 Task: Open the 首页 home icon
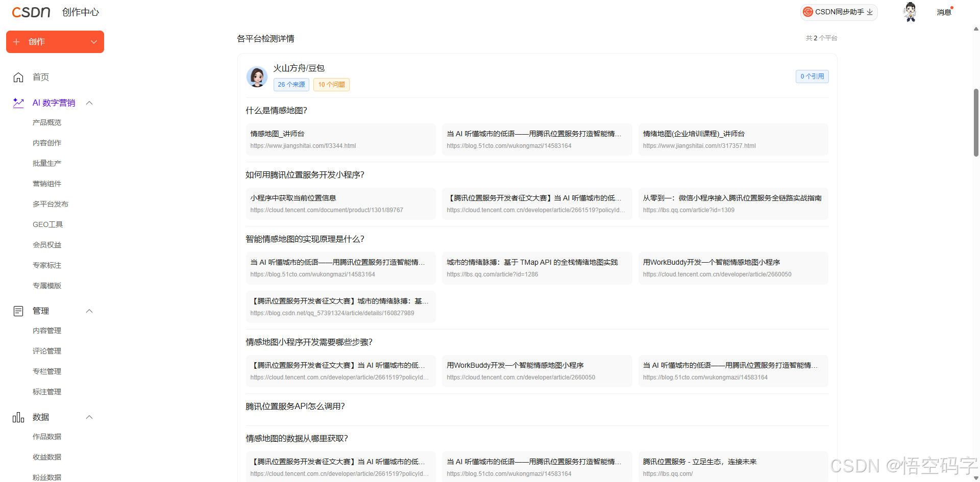coord(18,77)
